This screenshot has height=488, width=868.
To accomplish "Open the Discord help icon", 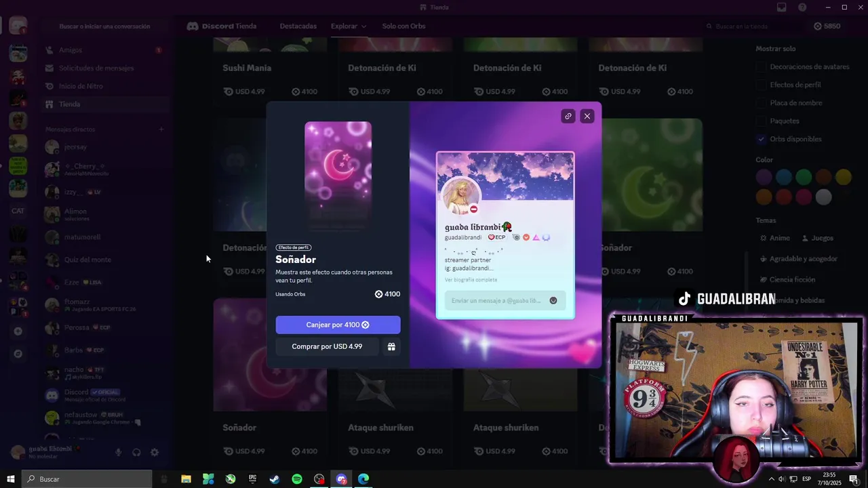I will [x=802, y=7].
